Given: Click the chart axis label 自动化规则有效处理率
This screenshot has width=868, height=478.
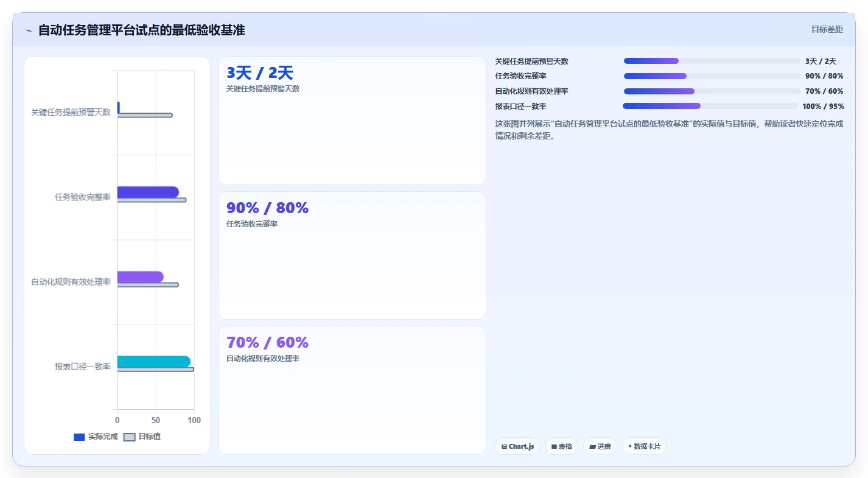Looking at the screenshot, I should point(71,282).
